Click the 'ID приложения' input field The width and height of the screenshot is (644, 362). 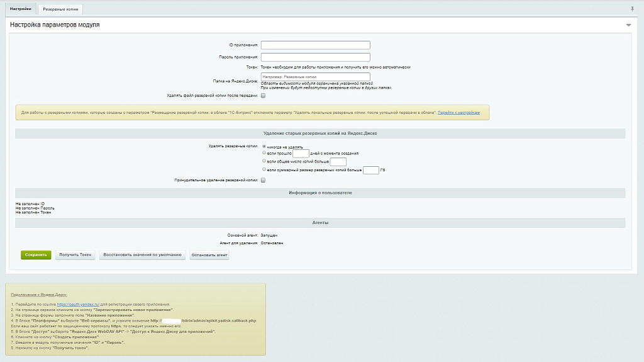point(315,45)
